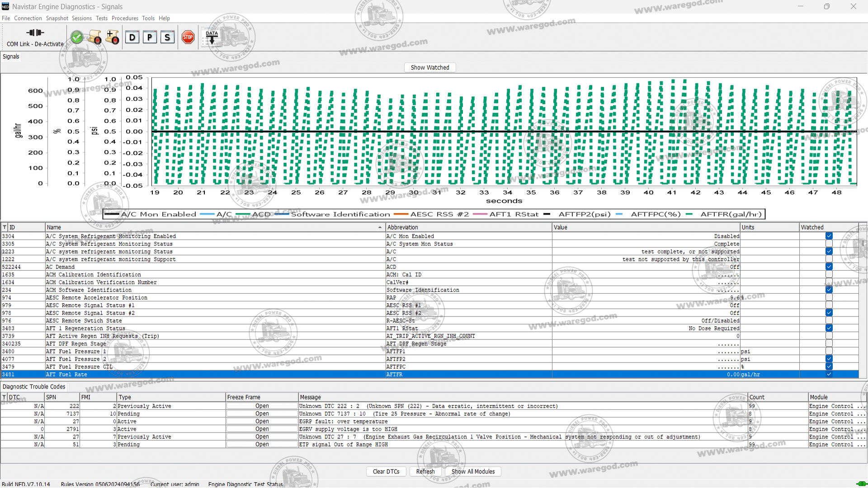
Task: Uncheck Watched for ACM Software Identification
Action: point(829,290)
